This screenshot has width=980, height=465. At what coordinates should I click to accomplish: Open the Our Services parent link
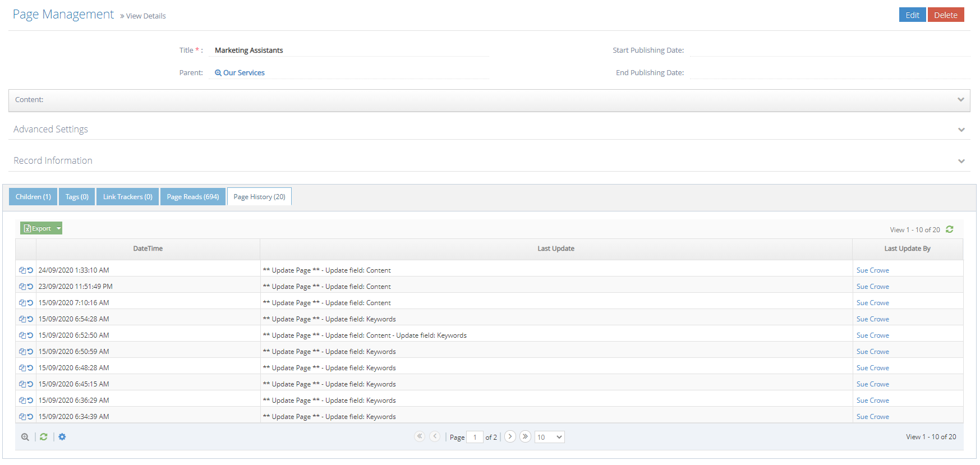point(243,73)
